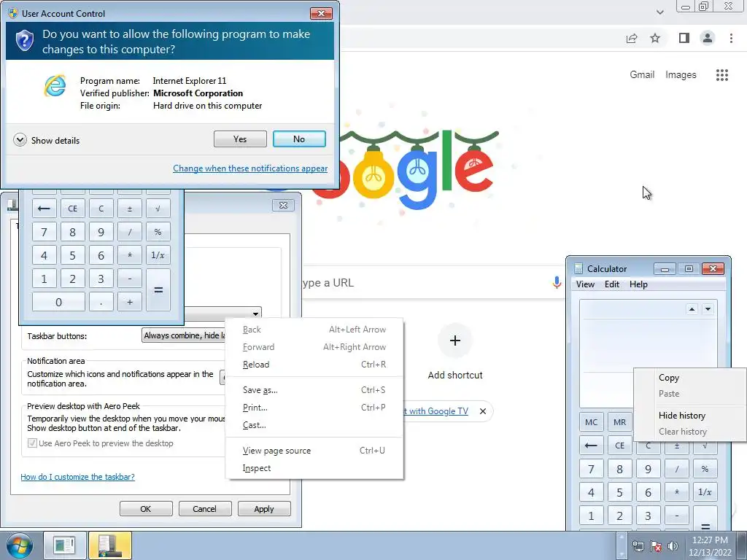Click Apply in taskbar properties dialog

click(264, 509)
